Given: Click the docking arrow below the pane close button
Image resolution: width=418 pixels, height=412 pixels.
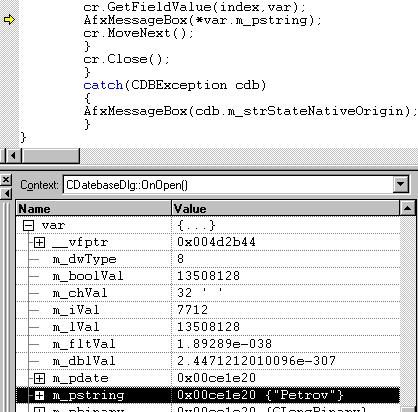Looking at the screenshot, I should click(x=6, y=193).
